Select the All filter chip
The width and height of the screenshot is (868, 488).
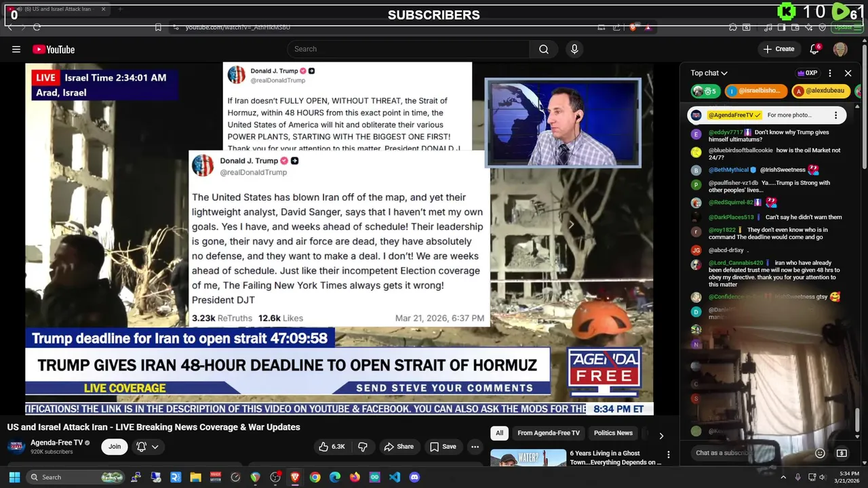pyautogui.click(x=499, y=433)
